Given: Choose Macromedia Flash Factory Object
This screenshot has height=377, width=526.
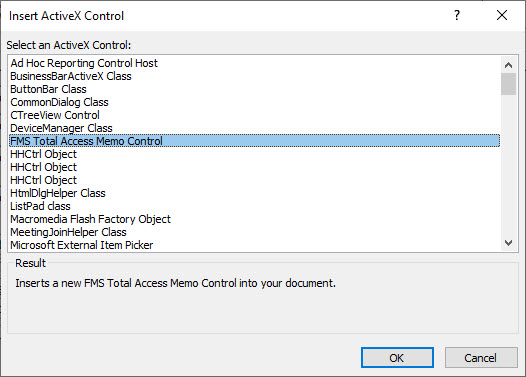Looking at the screenshot, I should pyautogui.click(x=254, y=219).
